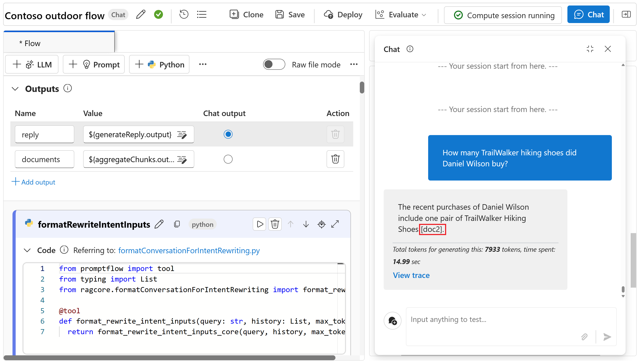Show Code info tooltip icon
Screen dimensions: 640x364
click(64, 250)
